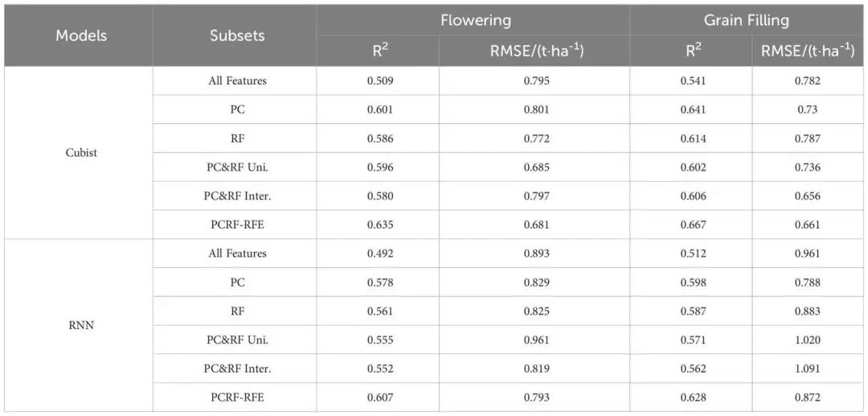Click the 1.020 RMSE cell
This screenshot has height=416, width=868.
[x=807, y=340]
